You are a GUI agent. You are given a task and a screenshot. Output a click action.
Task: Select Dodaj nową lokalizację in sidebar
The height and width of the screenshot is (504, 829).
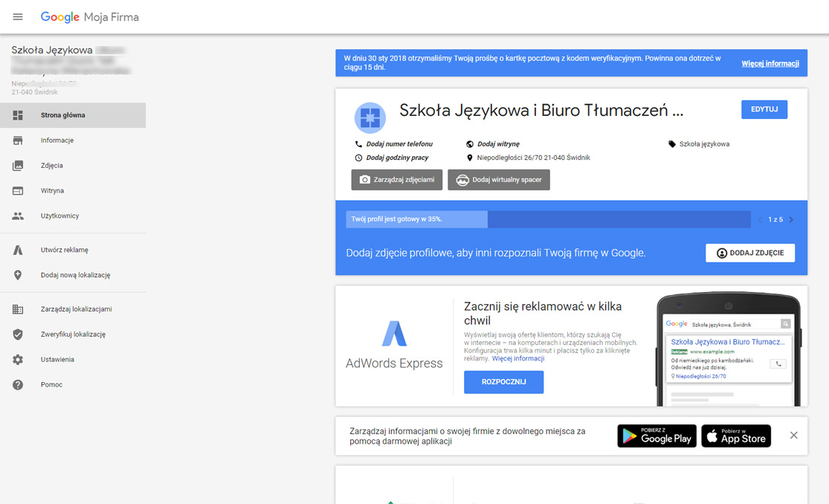click(x=73, y=275)
